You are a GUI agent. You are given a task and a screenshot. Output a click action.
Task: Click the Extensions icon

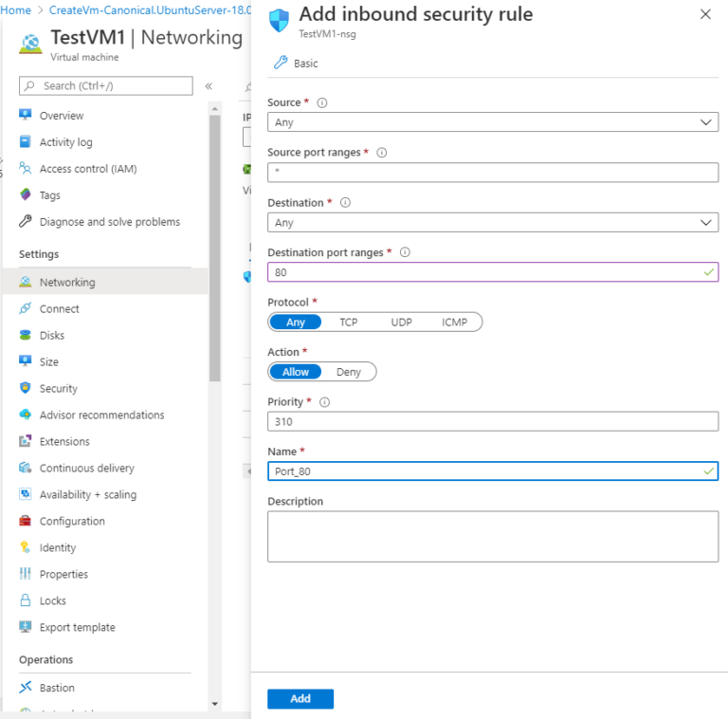point(25,440)
